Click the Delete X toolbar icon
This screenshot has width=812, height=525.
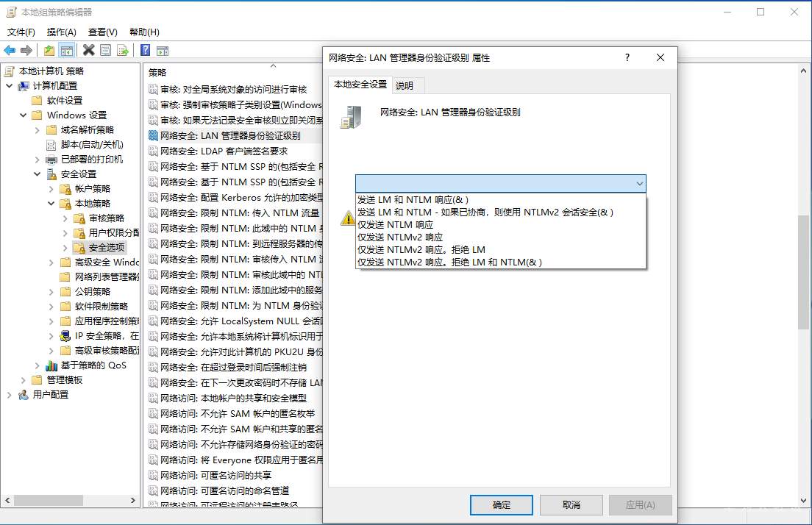[88, 50]
